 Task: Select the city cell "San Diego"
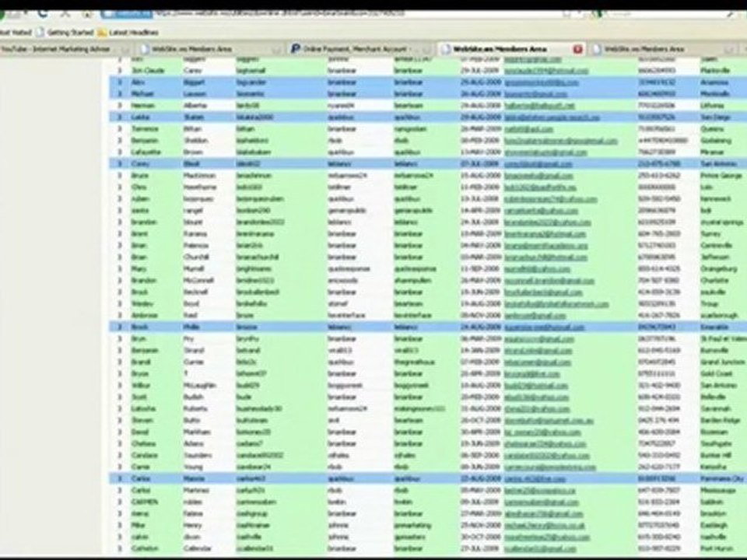coord(715,117)
